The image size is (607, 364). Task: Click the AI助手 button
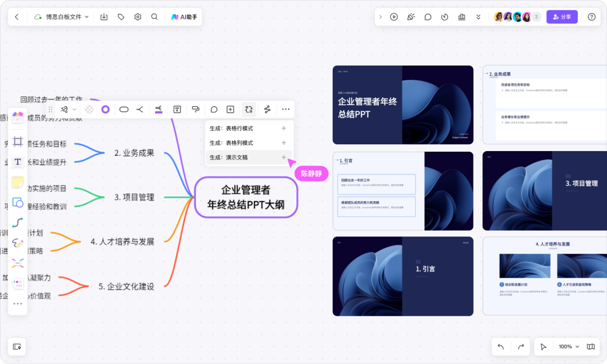pos(184,17)
